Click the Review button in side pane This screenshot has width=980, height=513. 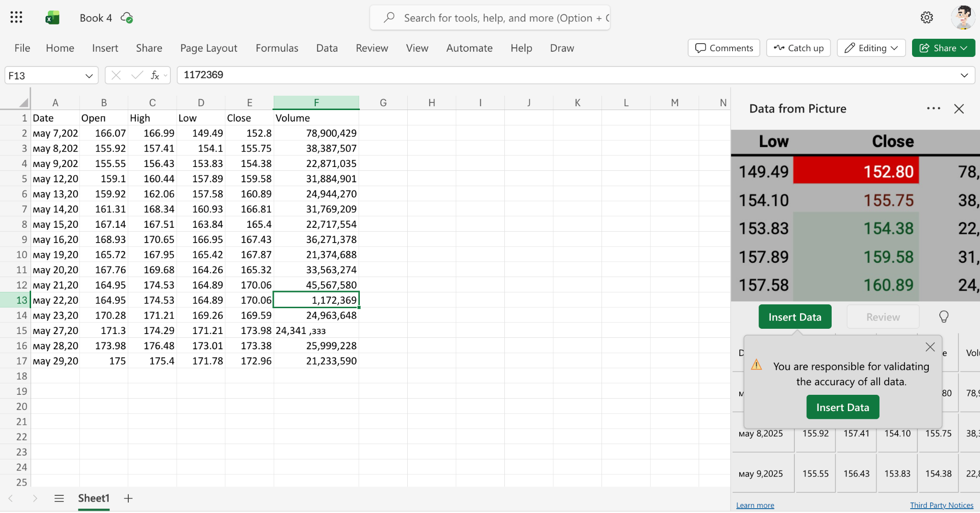(883, 317)
